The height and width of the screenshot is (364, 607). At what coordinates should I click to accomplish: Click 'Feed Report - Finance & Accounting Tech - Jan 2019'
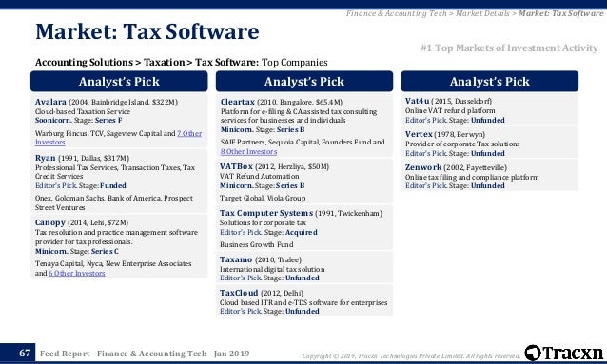pos(145,354)
